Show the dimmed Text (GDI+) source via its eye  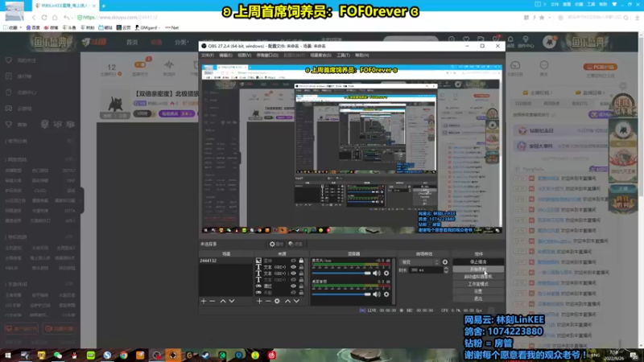coord(293,280)
